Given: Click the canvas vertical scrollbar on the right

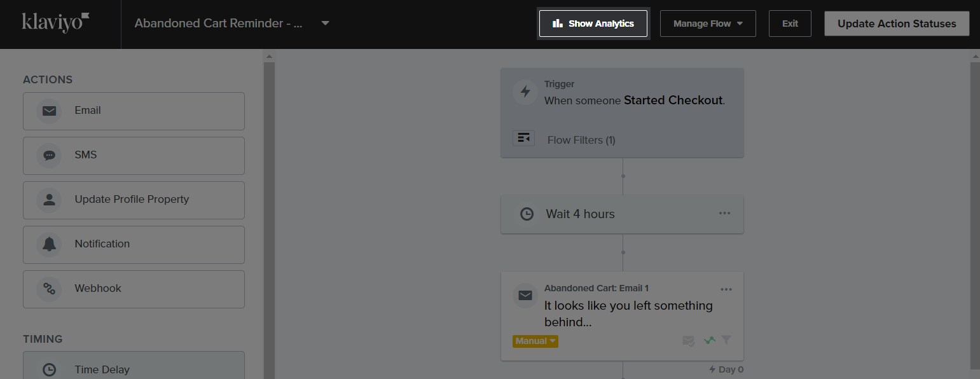Looking at the screenshot, I should 976,215.
